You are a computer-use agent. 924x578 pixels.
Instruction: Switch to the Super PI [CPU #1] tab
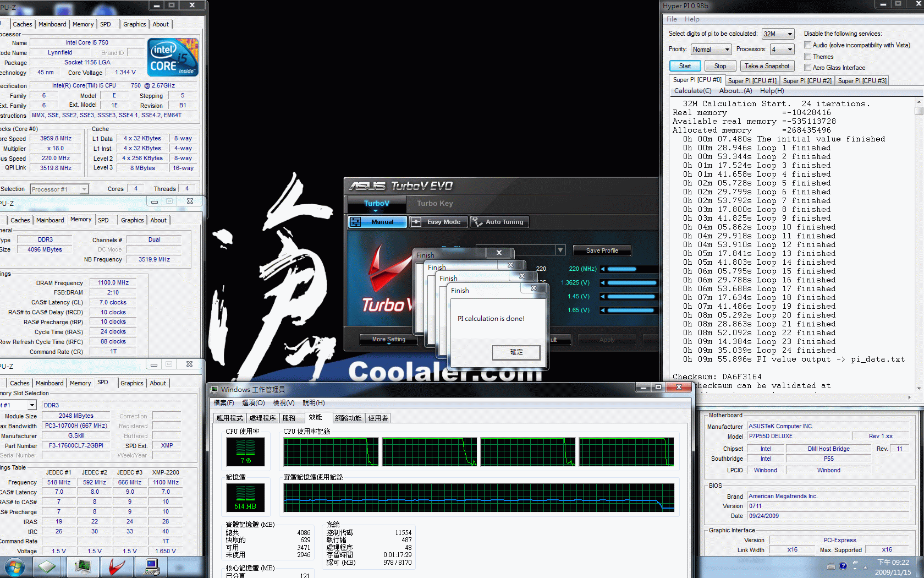752,81
